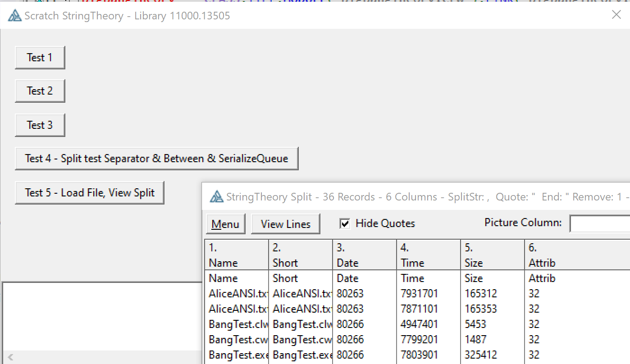Select Time cell 7931701
The image size is (630, 364).
click(x=429, y=294)
